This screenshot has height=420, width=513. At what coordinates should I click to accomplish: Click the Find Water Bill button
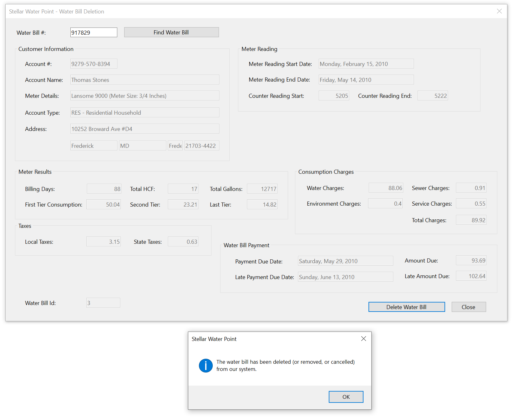tap(171, 32)
